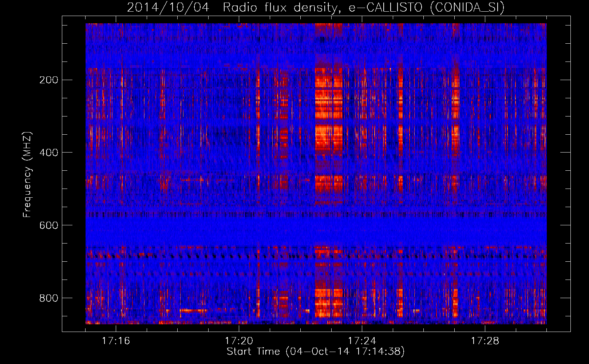Screen dimensions: 589x364
Task: Click the 17:28 time tick label
Action: pyautogui.click(x=485, y=341)
